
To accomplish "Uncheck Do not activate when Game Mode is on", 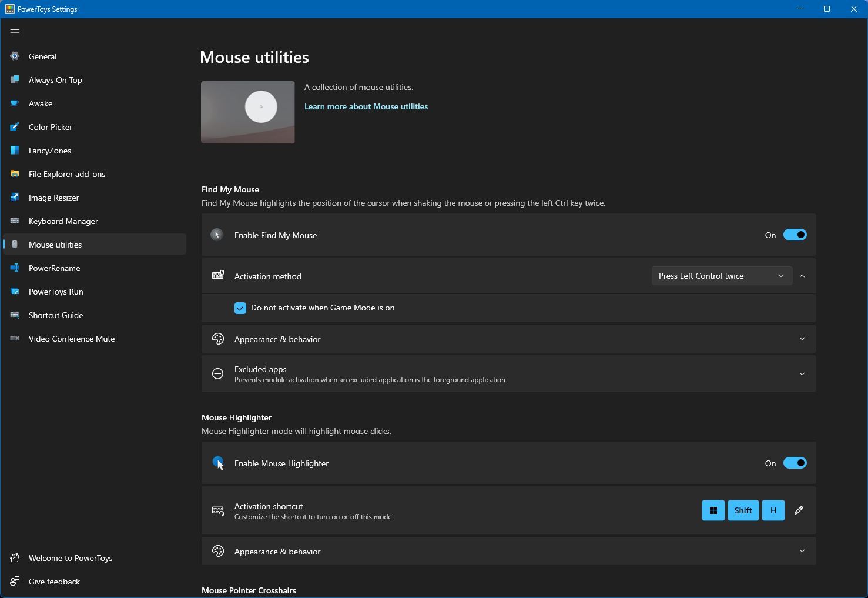I will [240, 308].
